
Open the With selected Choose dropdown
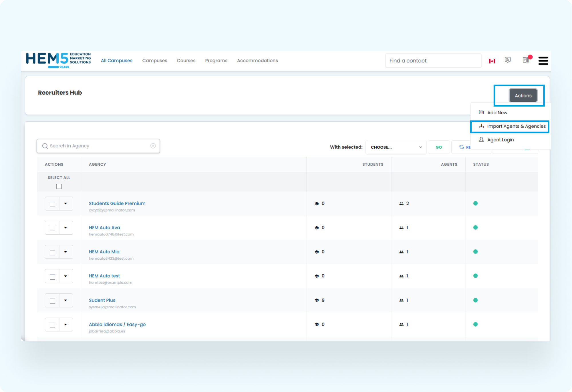click(396, 147)
